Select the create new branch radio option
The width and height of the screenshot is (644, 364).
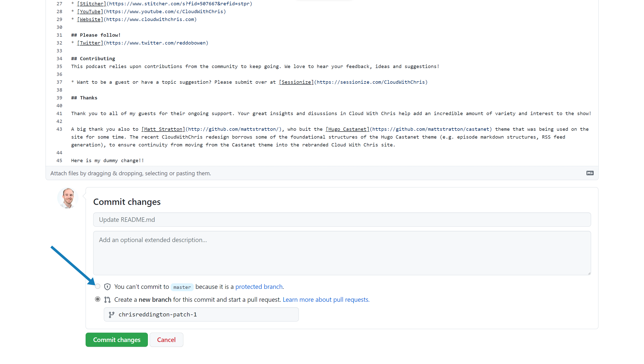(x=97, y=299)
